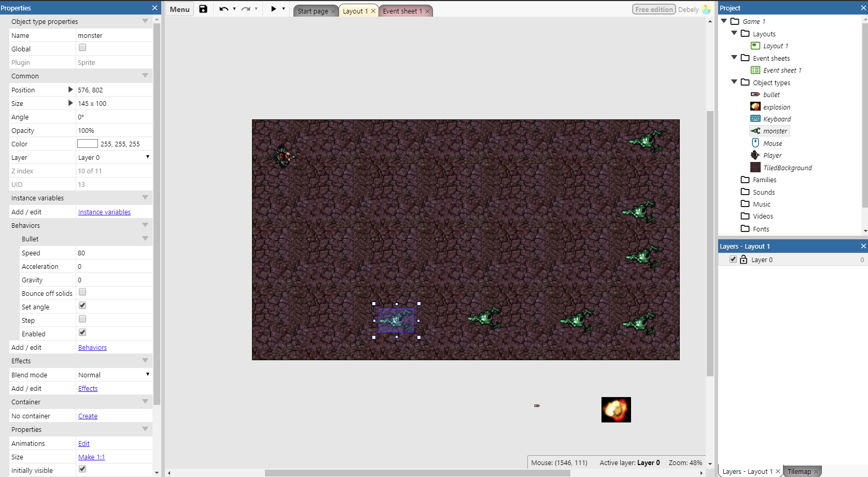This screenshot has width=868, height=477.
Task: Open the Blend mode dropdown
Action: click(114, 374)
